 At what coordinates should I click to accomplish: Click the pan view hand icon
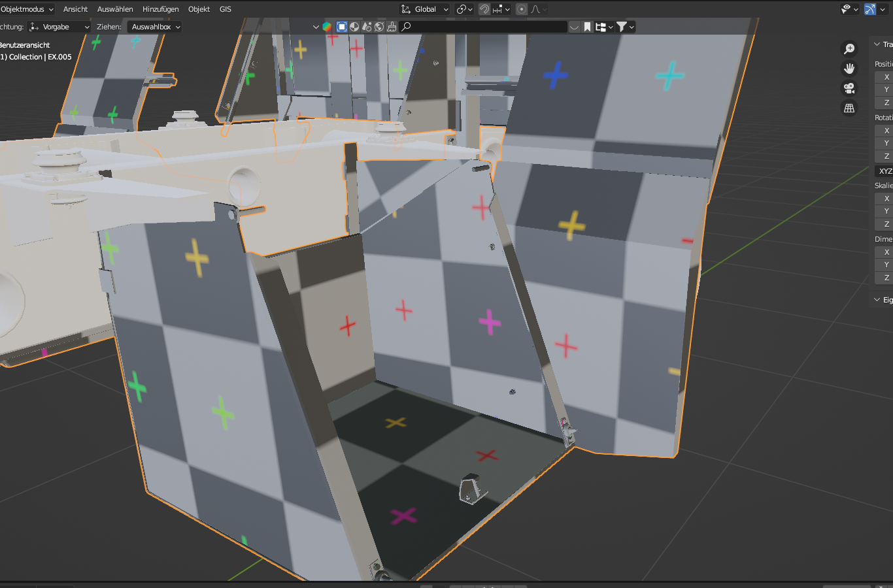pyautogui.click(x=849, y=69)
